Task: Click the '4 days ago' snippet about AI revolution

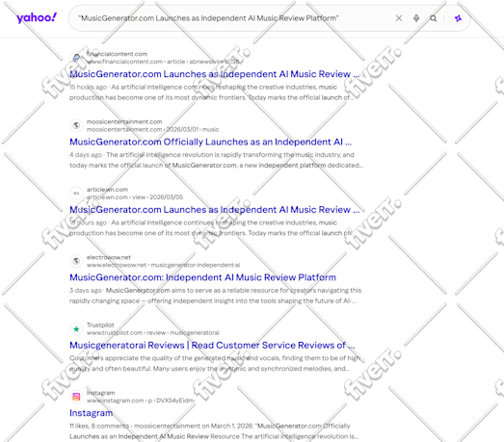Action: click(x=216, y=160)
